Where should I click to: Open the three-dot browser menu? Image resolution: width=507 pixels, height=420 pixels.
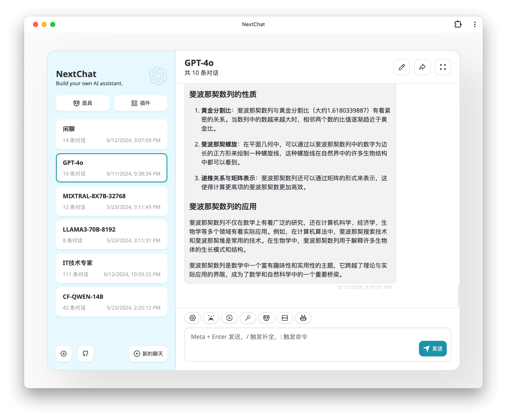(475, 24)
